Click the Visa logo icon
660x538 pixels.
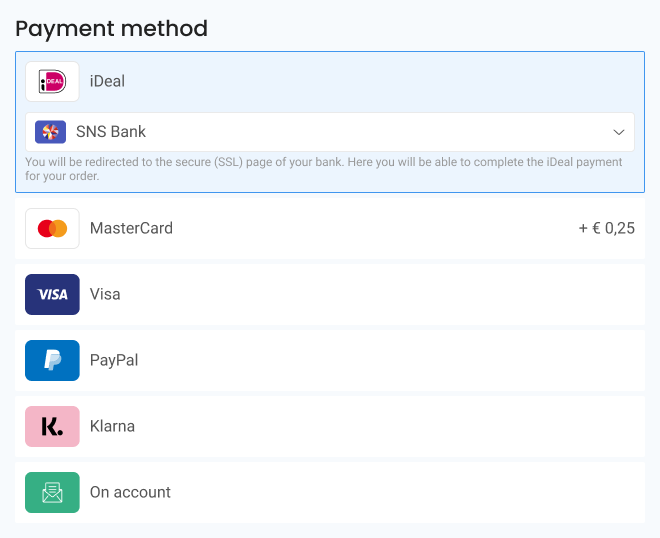click(52, 294)
